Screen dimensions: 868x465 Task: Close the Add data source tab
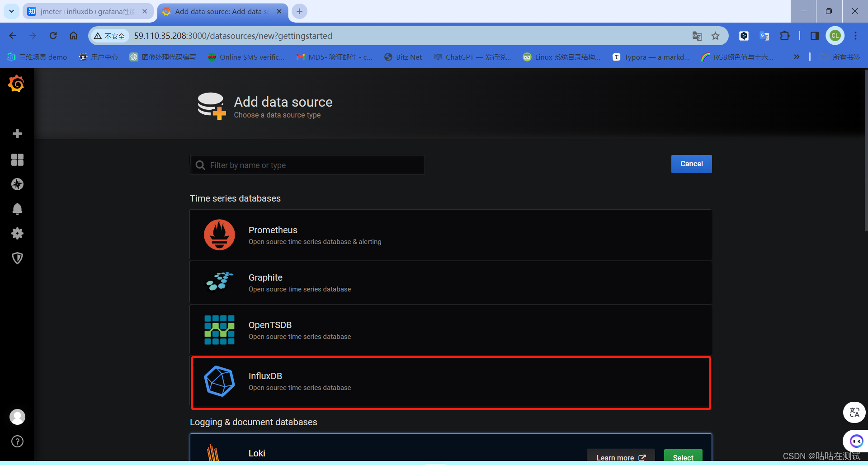(279, 11)
